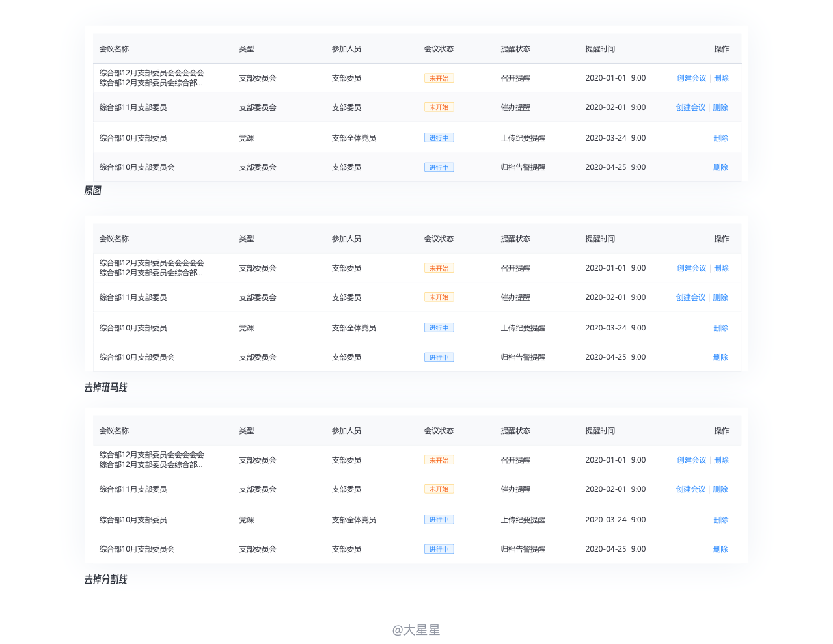The image size is (833, 644).
Task: Delete the 2020-04-25 meeting in 去掉斑马线 table
Action: click(720, 357)
